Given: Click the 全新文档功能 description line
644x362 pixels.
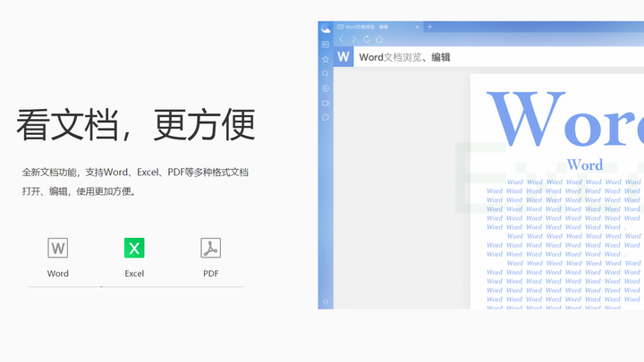Looking at the screenshot, I should click(135, 173).
